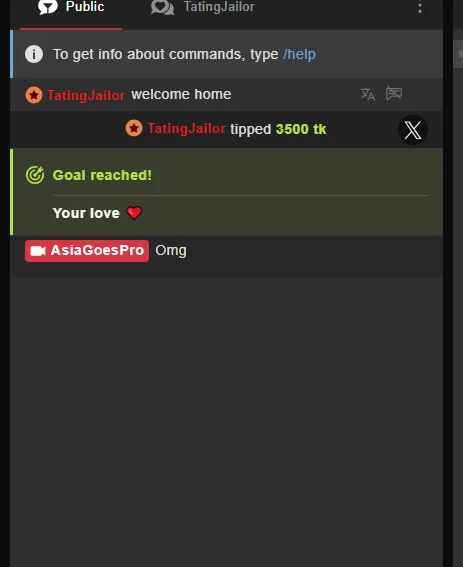Select the "Omg" chat message
Image resolution: width=463 pixels, height=567 pixels.
pos(171,251)
